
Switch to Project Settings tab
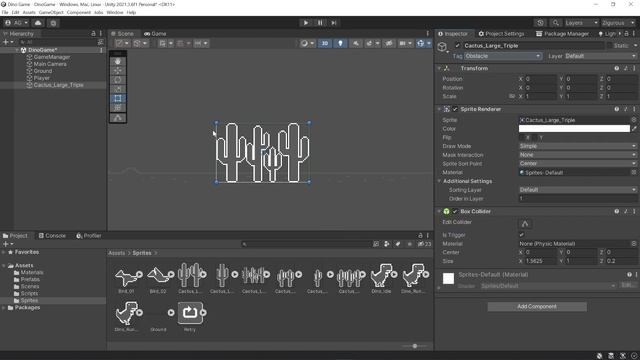(501, 34)
